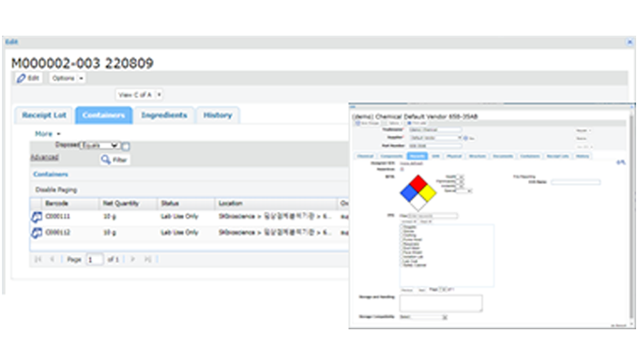The width and height of the screenshot is (638, 364).
Task: Expand the View C of A dropdown
Action: tap(140, 95)
